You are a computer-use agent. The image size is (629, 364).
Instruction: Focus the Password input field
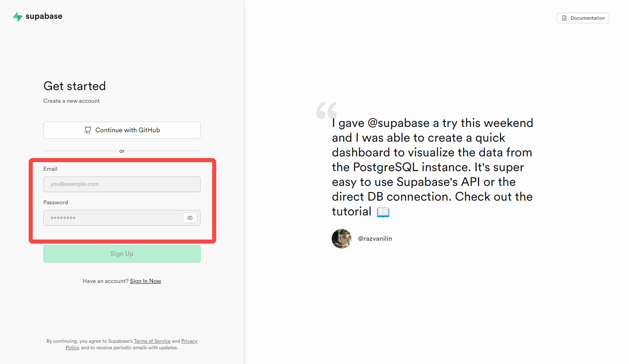(x=113, y=218)
